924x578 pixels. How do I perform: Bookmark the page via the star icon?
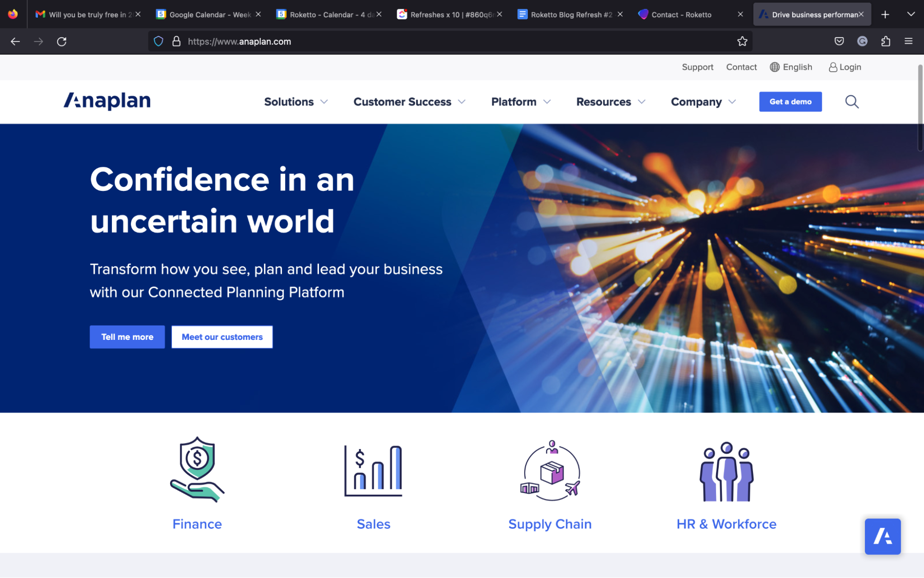click(742, 41)
